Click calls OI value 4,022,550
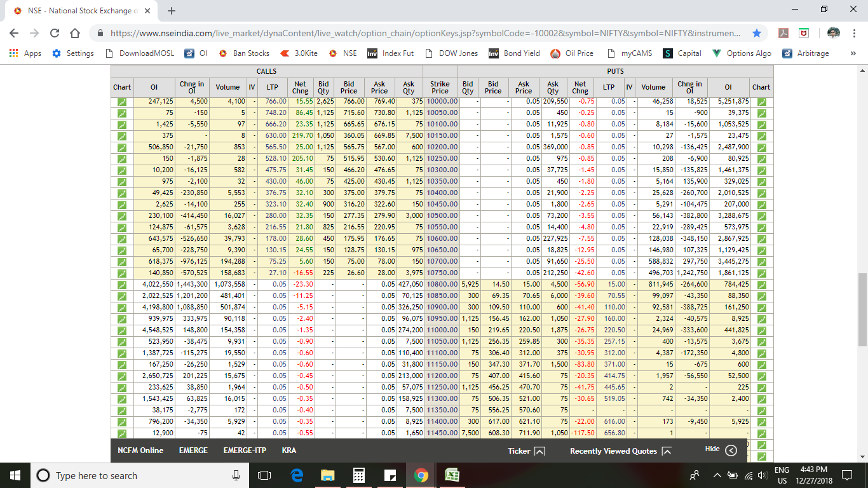 pos(157,285)
